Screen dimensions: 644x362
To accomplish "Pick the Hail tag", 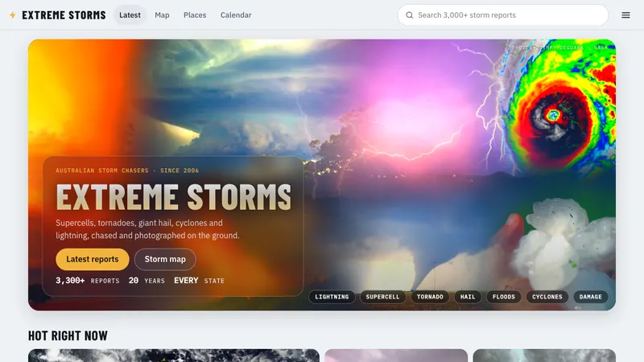I will pos(468,297).
